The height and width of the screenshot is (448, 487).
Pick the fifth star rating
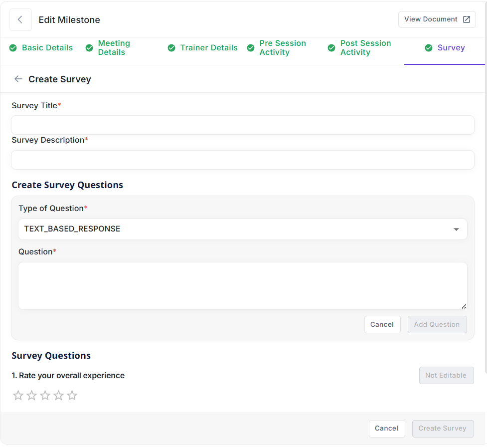pos(72,396)
